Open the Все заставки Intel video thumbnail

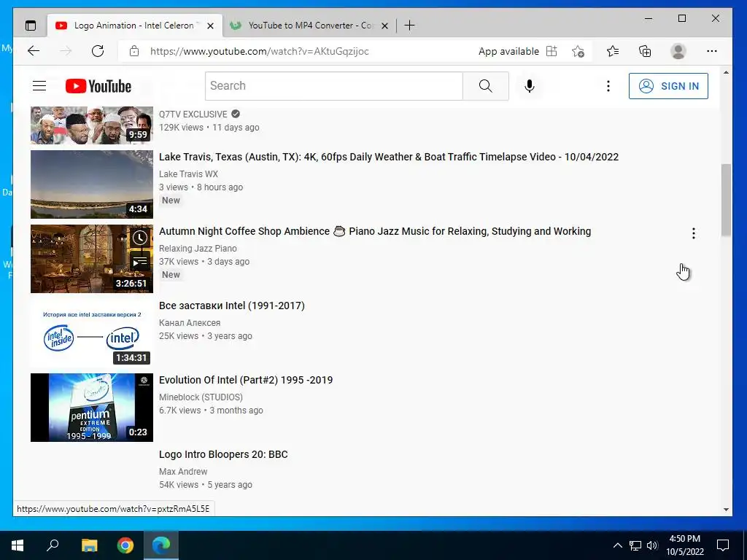pyautogui.click(x=92, y=333)
